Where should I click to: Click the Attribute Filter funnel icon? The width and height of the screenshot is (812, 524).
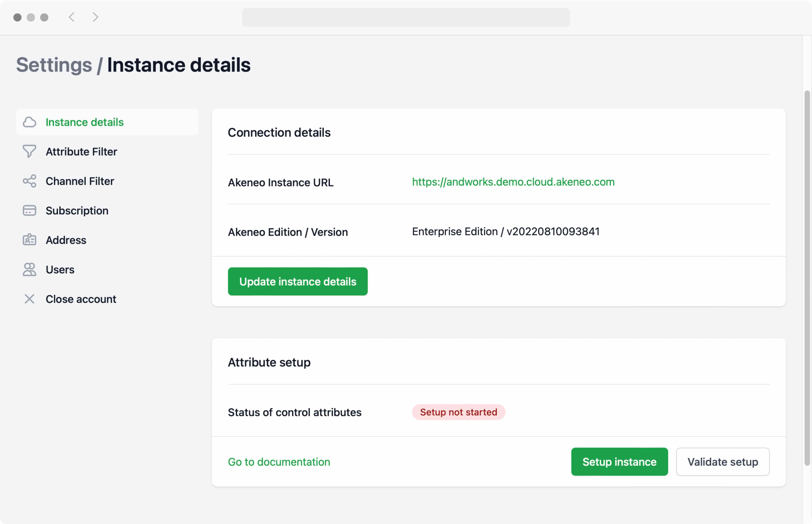pyautogui.click(x=30, y=151)
